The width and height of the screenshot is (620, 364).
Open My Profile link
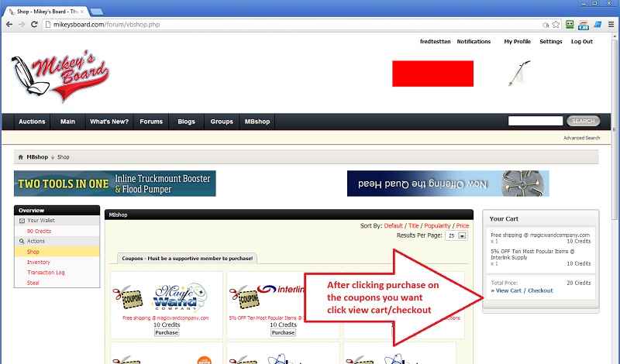point(517,42)
